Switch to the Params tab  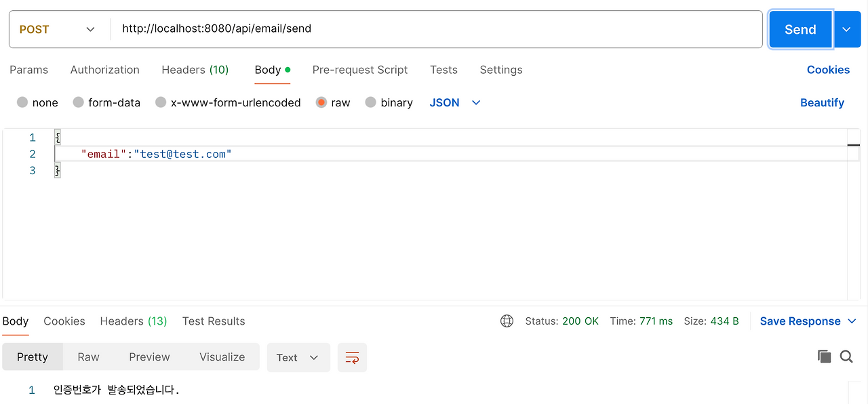(29, 70)
